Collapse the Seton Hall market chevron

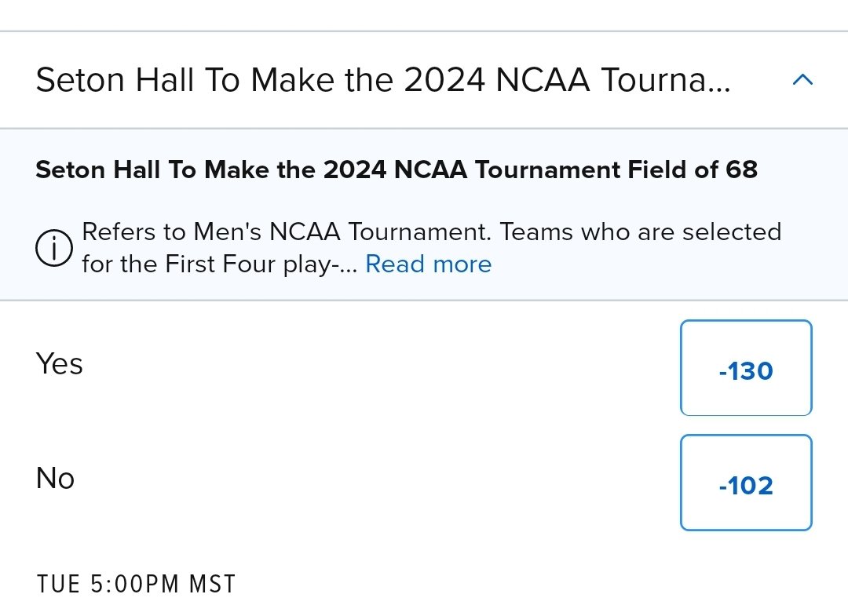pos(802,80)
